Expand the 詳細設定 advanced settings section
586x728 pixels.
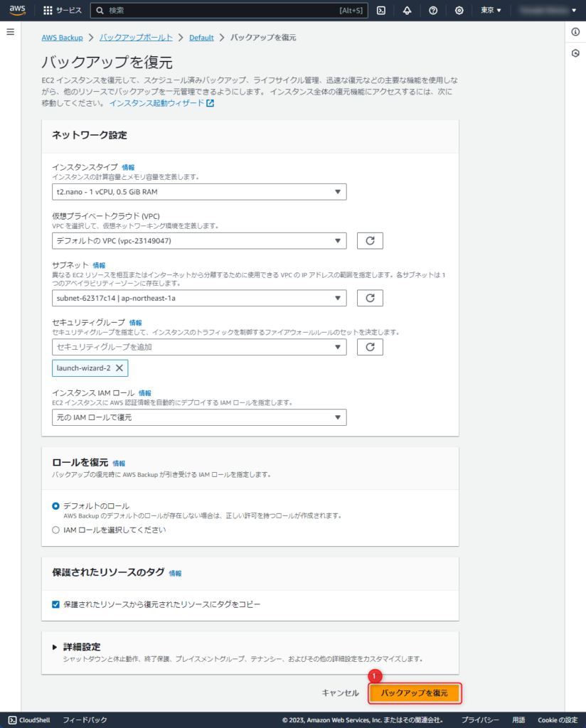[x=55, y=647]
